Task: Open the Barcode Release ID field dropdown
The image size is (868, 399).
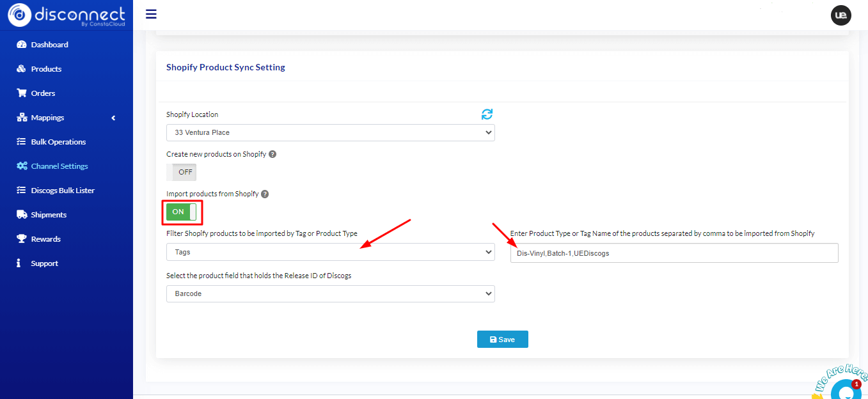Action: pyautogui.click(x=331, y=293)
